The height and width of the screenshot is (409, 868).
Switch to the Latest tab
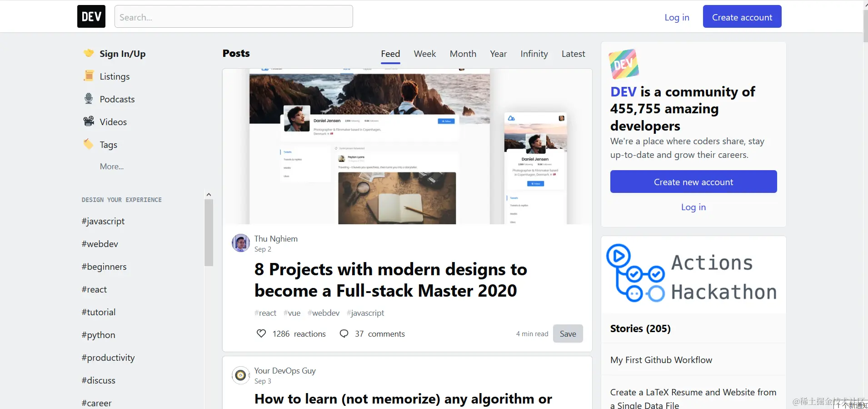(x=573, y=54)
